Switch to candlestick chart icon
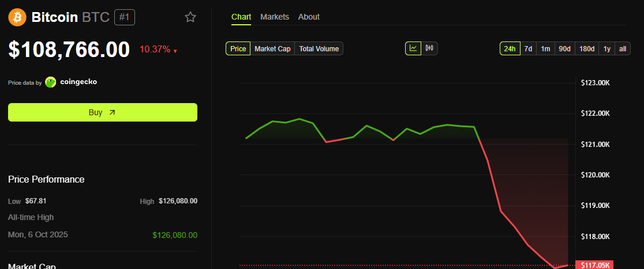The width and height of the screenshot is (644, 269). pos(429,48)
